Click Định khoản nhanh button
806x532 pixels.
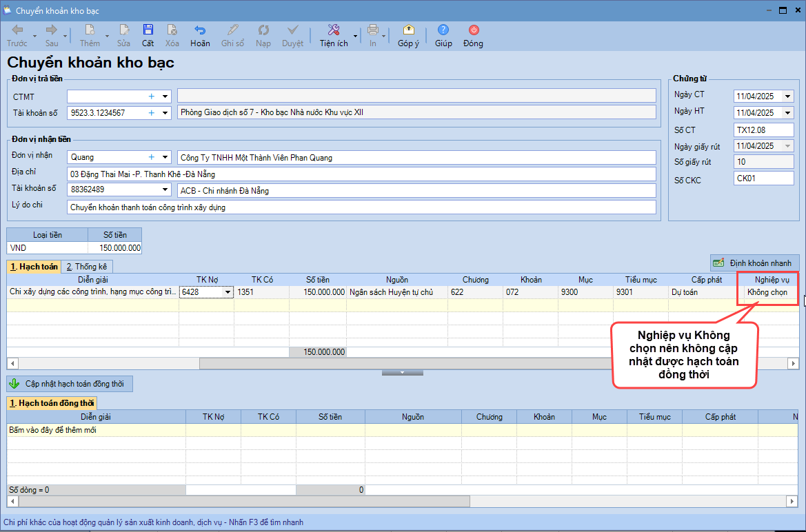click(x=754, y=263)
